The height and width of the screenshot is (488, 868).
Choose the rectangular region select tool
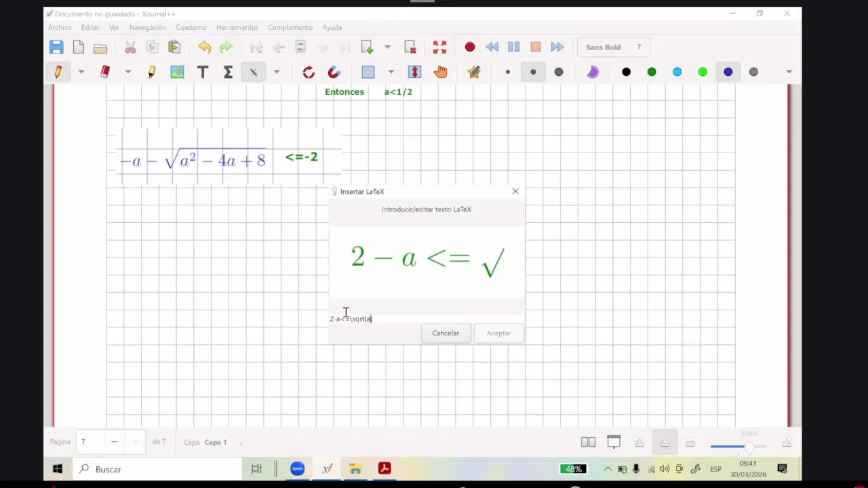point(368,72)
